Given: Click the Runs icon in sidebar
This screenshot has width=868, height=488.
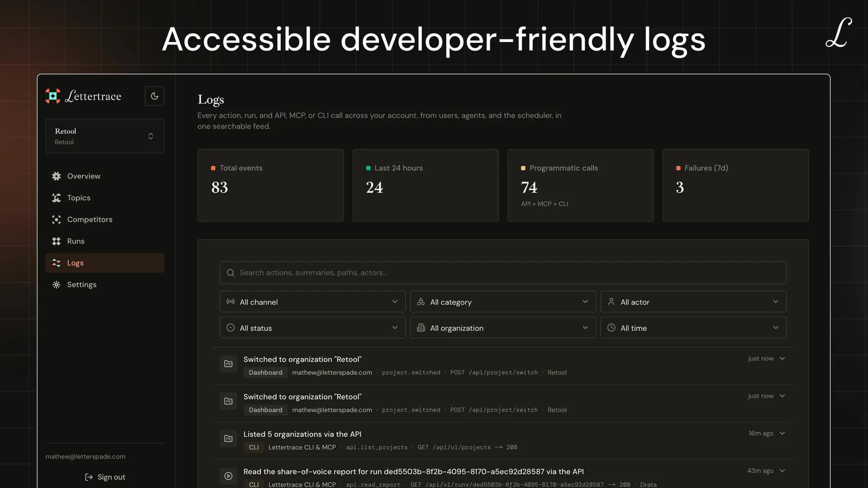Looking at the screenshot, I should (x=56, y=241).
